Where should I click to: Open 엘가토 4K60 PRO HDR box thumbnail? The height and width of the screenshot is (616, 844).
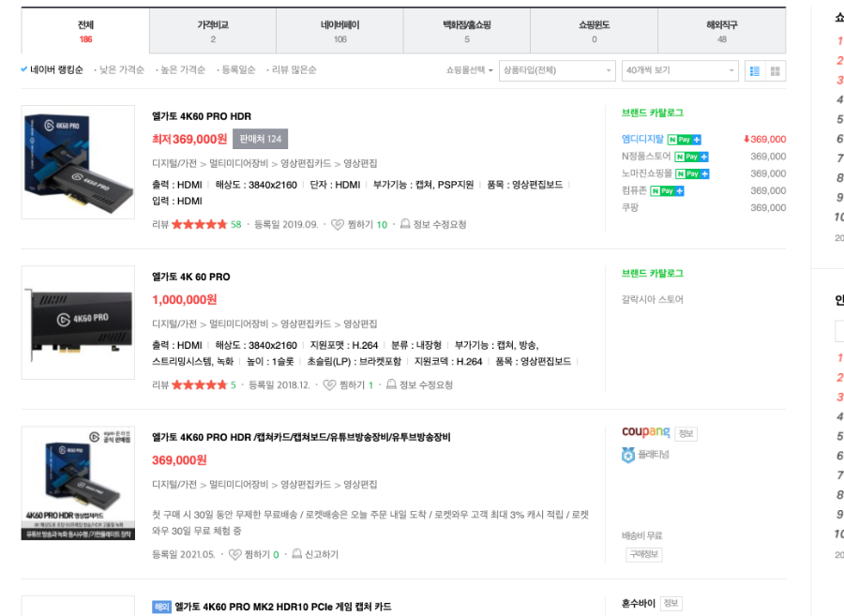pyautogui.click(x=78, y=162)
